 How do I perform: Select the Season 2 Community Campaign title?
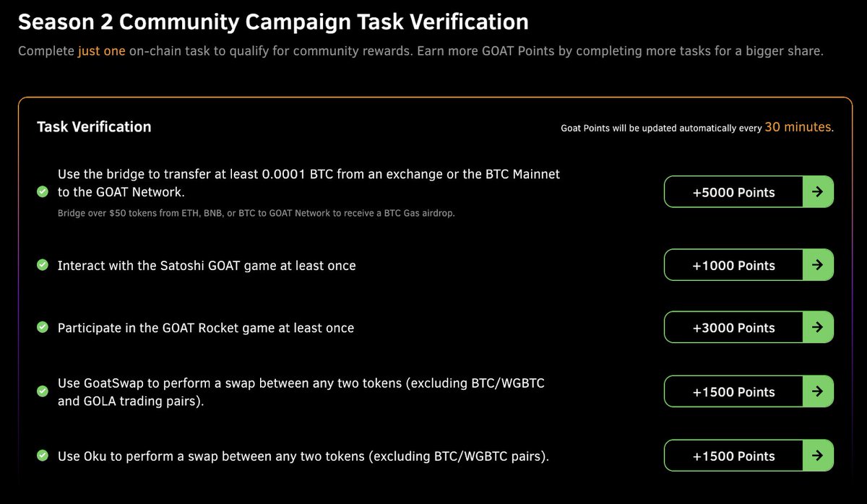pos(273,21)
